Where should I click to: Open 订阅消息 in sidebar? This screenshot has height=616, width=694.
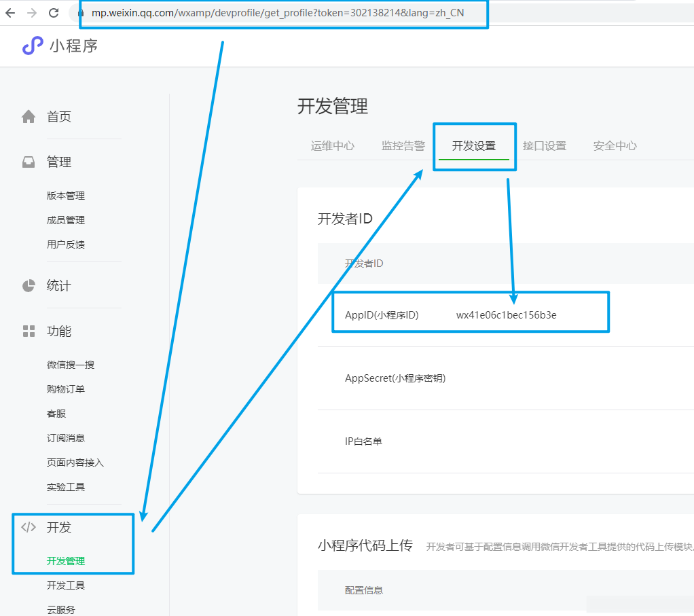click(65, 438)
